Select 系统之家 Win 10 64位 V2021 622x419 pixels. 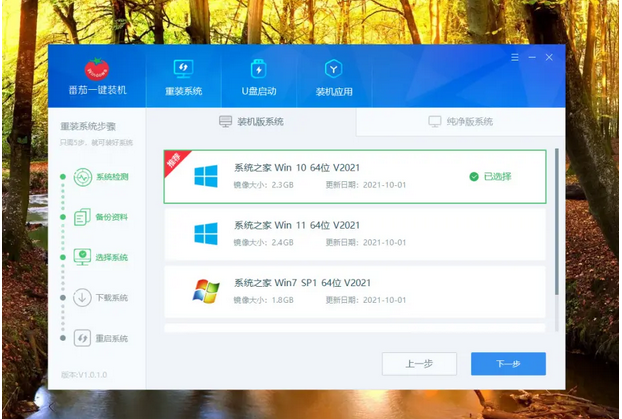click(x=355, y=177)
